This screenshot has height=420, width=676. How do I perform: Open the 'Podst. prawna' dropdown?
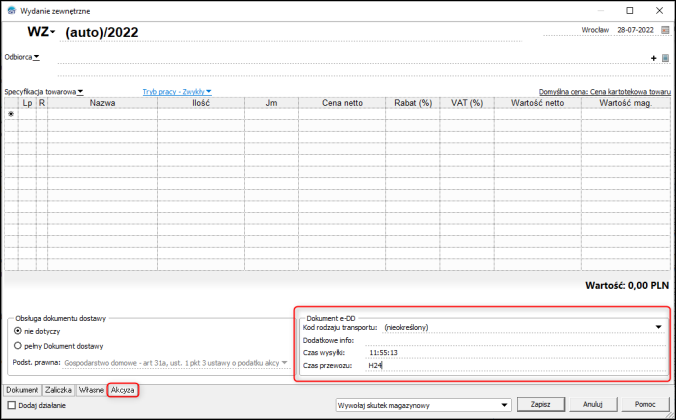coord(176,363)
